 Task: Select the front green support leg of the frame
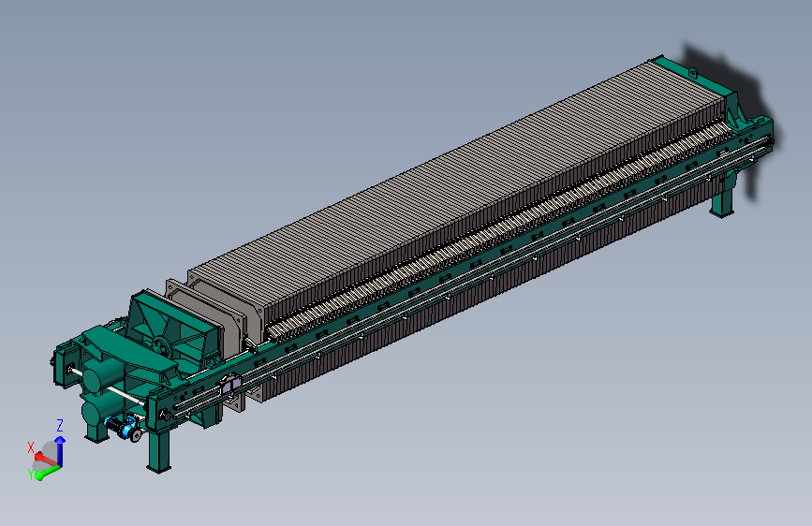coord(159,451)
